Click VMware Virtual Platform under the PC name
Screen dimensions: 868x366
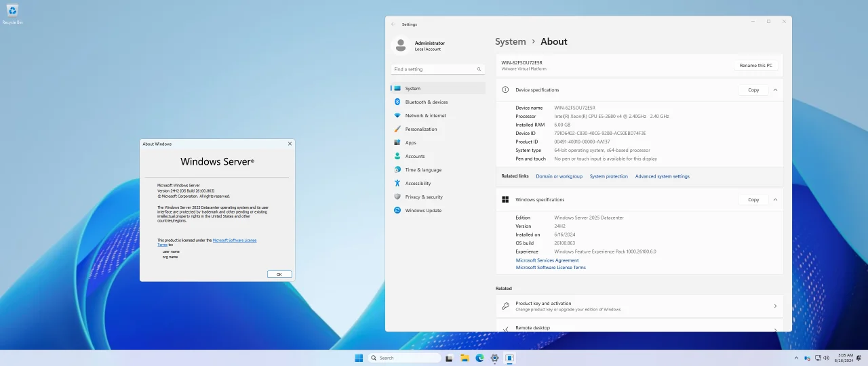(524, 68)
